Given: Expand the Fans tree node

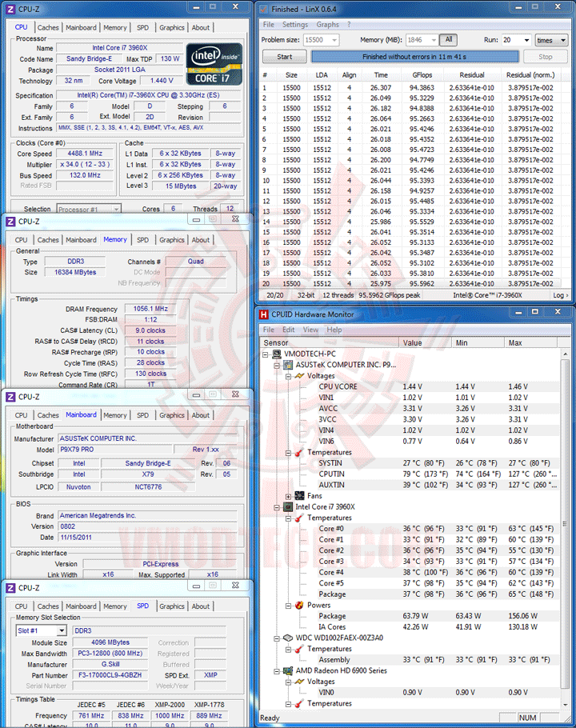Looking at the screenshot, I should (x=288, y=496).
